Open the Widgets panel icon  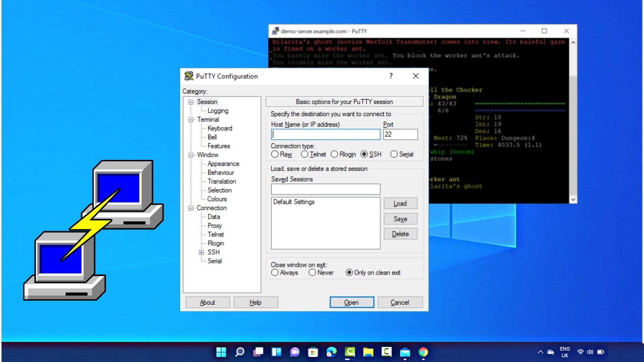pos(276,352)
